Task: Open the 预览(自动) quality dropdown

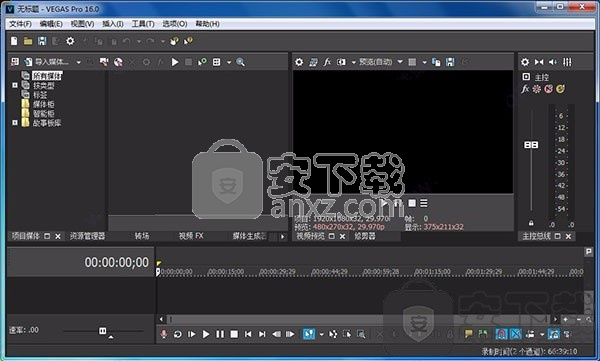Action: tap(400, 62)
